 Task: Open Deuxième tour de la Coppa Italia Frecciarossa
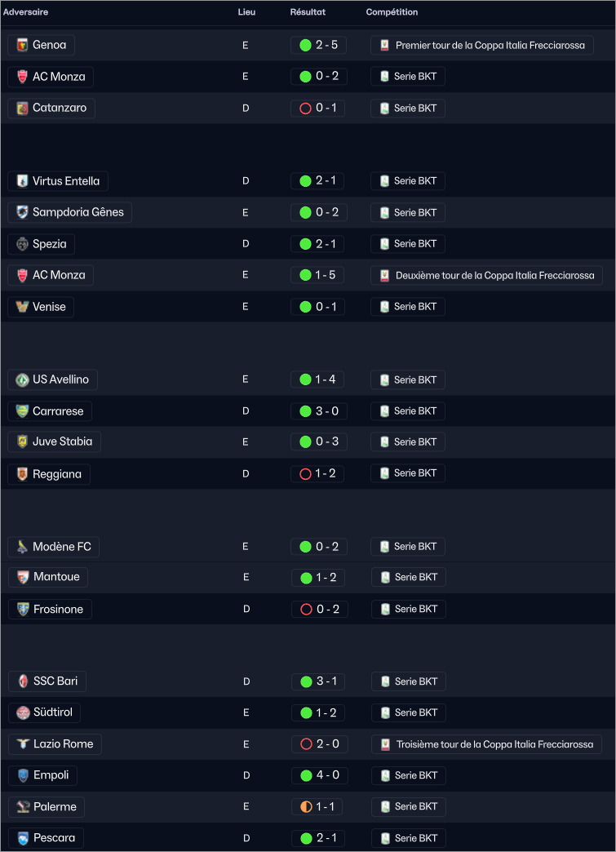coord(494,276)
